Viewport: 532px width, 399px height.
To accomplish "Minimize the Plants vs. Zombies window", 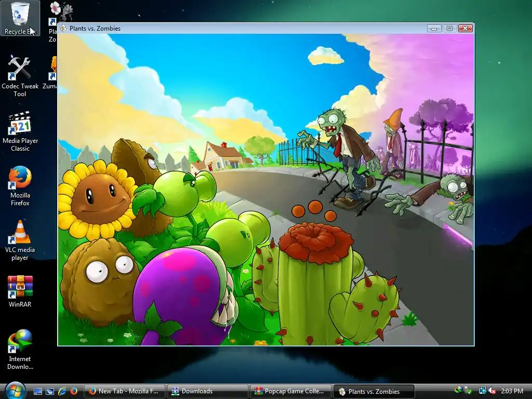I will tap(434, 28).
